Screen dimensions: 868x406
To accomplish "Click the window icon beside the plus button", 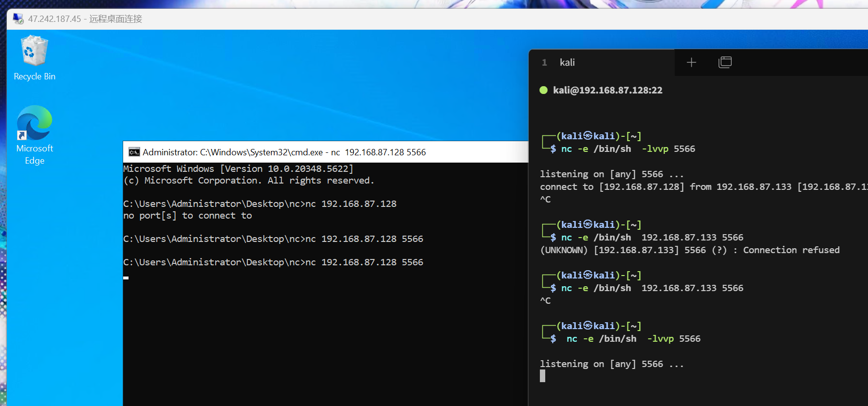I will coord(725,62).
